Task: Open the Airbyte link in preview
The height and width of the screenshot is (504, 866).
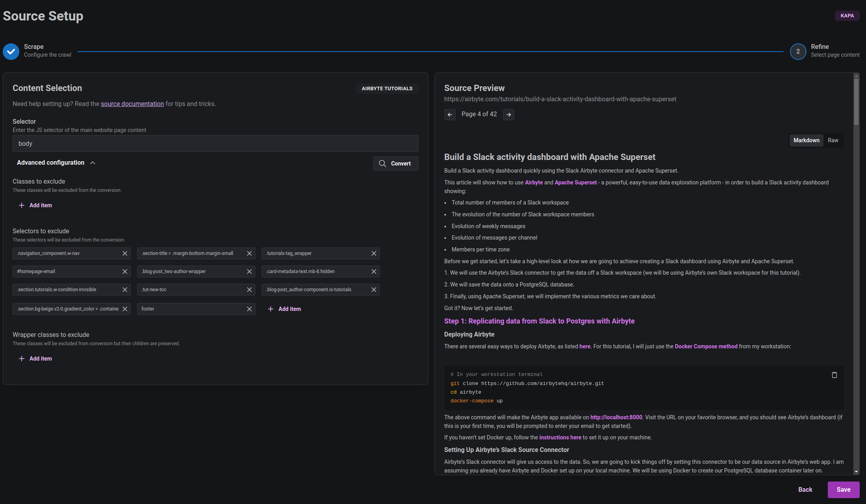Action: point(534,182)
